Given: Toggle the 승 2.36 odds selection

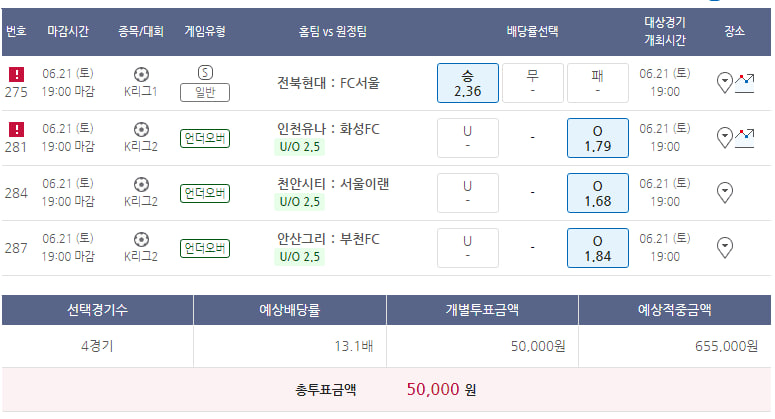Looking at the screenshot, I should (x=468, y=83).
